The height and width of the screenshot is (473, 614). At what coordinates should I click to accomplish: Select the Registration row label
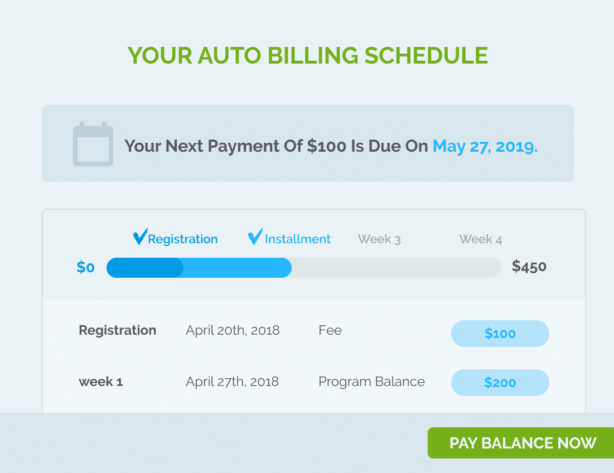117,331
